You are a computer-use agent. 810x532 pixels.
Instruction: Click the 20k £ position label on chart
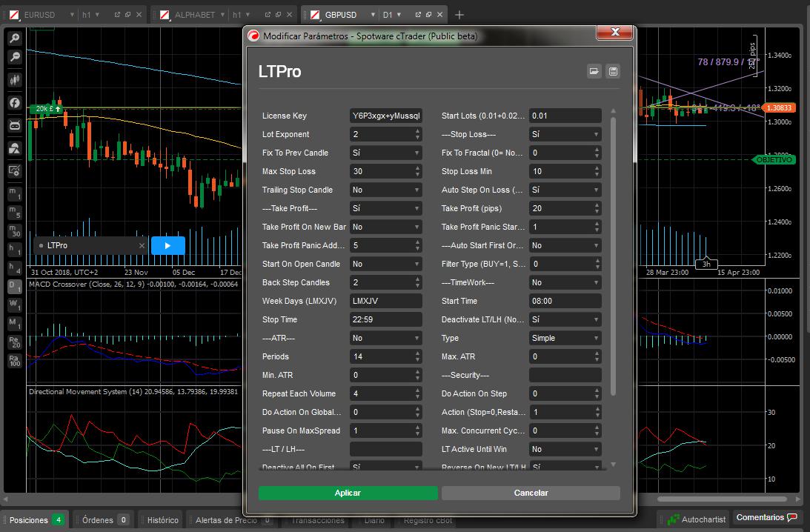[46, 108]
